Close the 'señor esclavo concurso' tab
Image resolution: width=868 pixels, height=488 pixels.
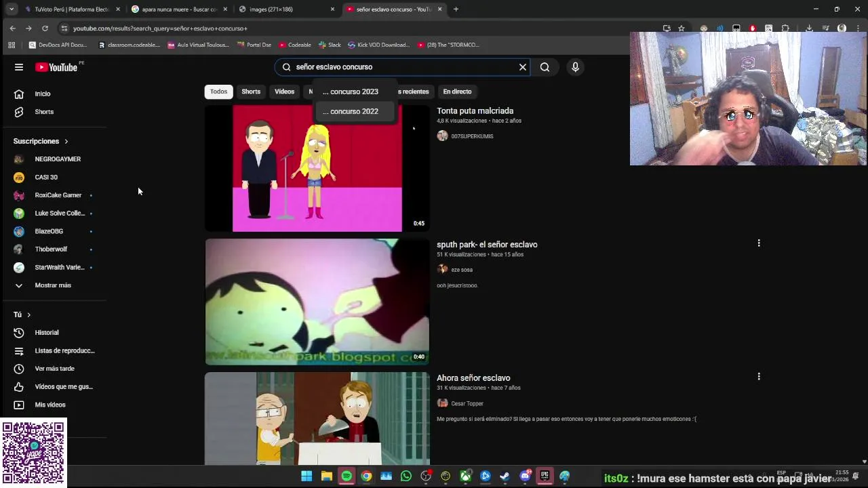439,9
